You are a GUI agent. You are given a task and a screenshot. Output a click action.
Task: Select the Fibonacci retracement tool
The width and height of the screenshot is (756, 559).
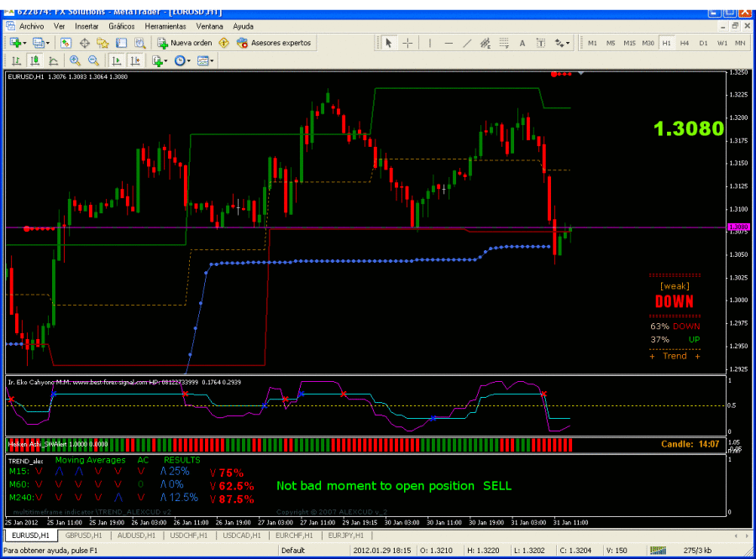503,43
